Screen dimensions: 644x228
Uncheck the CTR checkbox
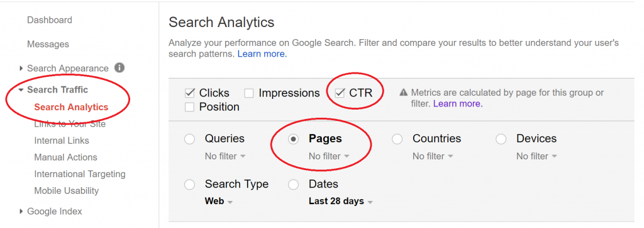pos(340,93)
